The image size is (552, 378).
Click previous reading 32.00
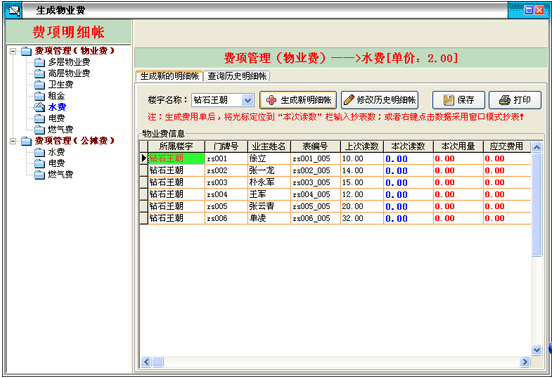pos(352,219)
